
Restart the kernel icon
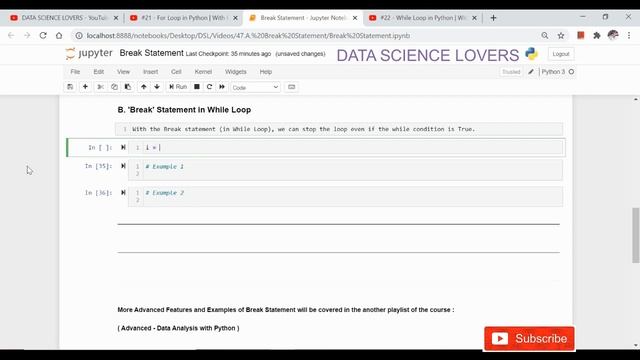pyautogui.click(x=209, y=87)
